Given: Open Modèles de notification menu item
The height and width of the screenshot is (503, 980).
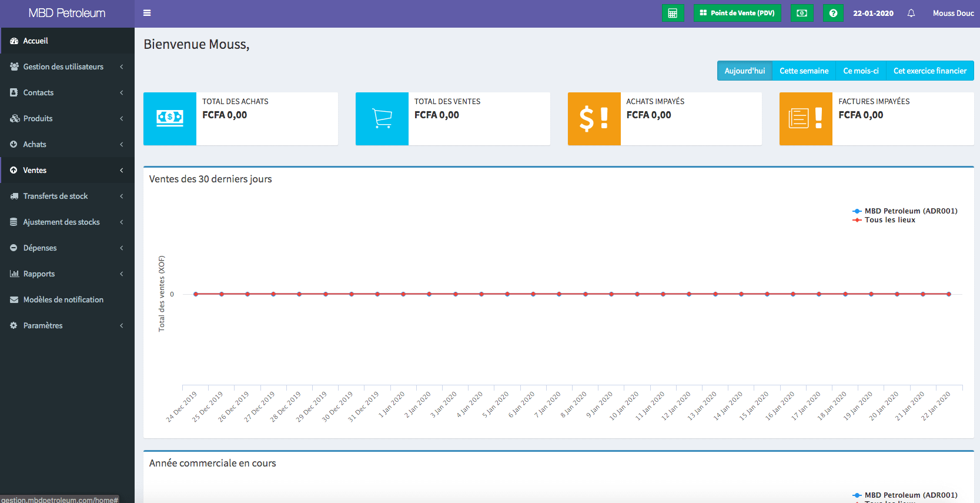Looking at the screenshot, I should coord(63,299).
